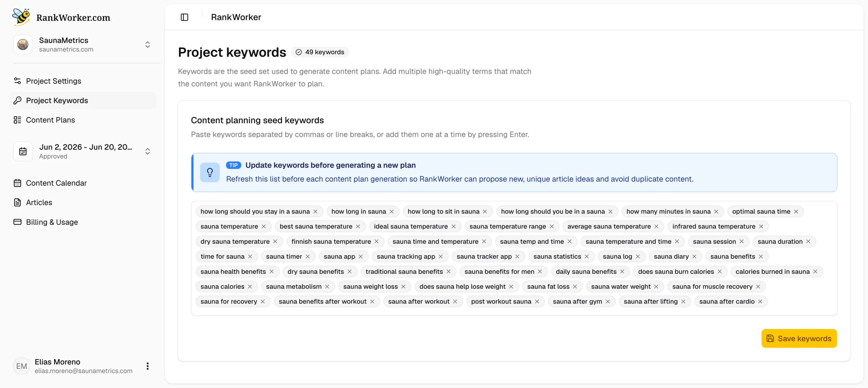The height and width of the screenshot is (388, 868).
Task: Delete the 'sauna duration' tag
Action: (808, 241)
